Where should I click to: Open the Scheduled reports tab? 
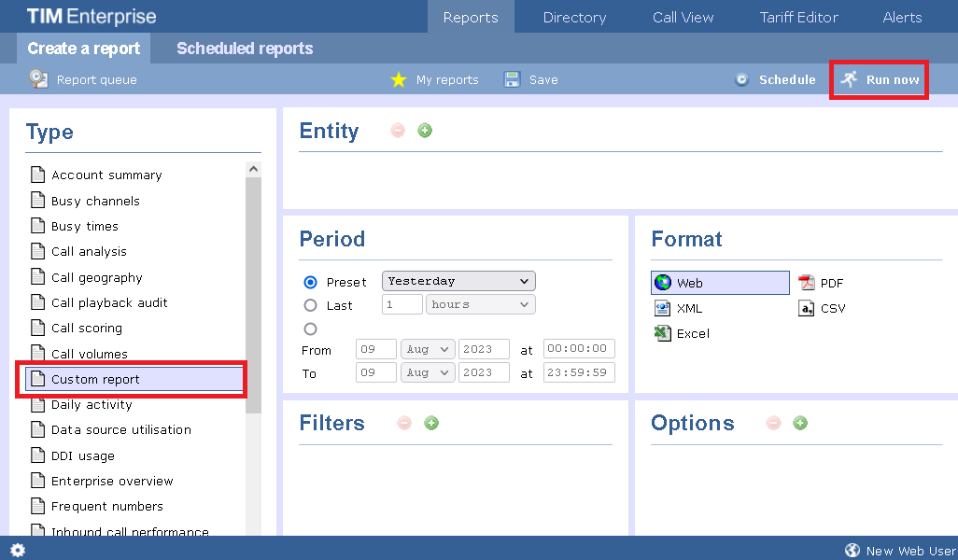pos(245,49)
